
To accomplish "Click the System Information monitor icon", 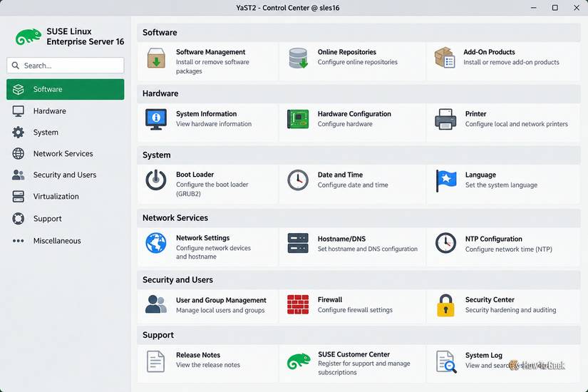I will coord(156,119).
